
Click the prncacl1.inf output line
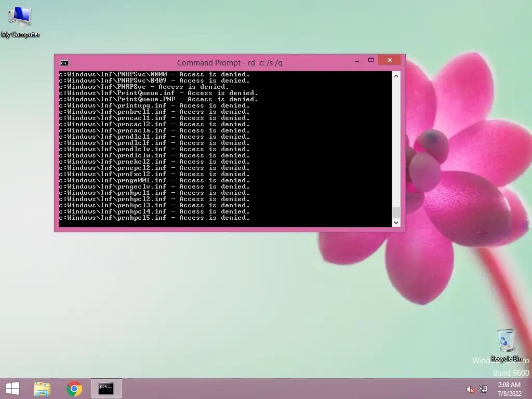tap(154, 118)
